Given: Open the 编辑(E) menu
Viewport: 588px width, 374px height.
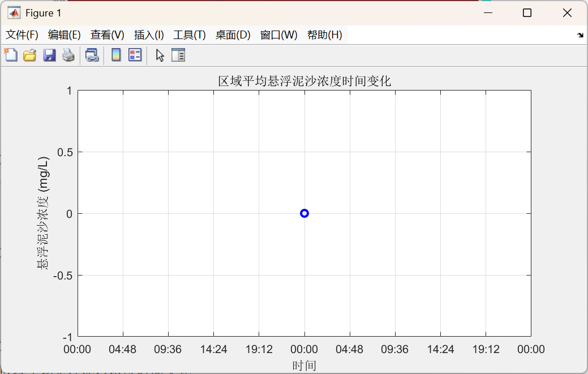Looking at the screenshot, I should pyautogui.click(x=64, y=35).
